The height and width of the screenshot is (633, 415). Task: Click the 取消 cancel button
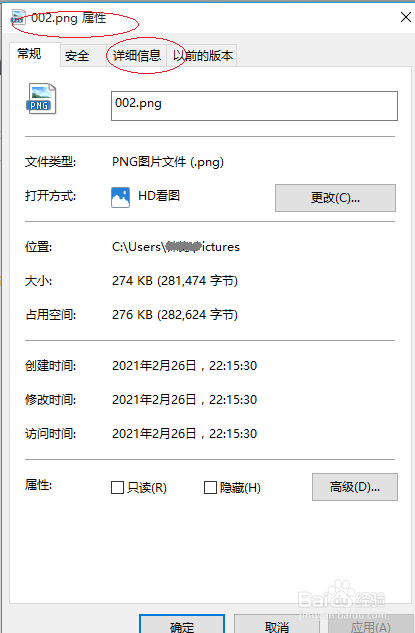tap(277, 625)
